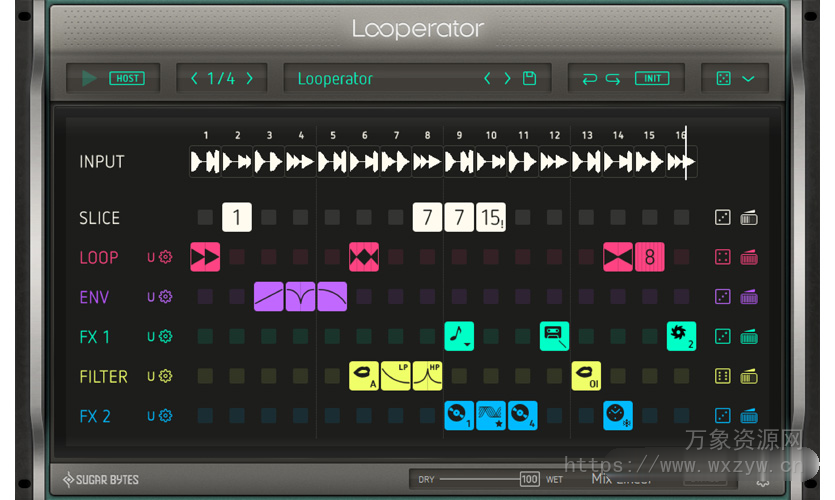Click the FX 2 step 11 vinyl 4 cell
This screenshot has height=500, width=835.
pos(522,415)
